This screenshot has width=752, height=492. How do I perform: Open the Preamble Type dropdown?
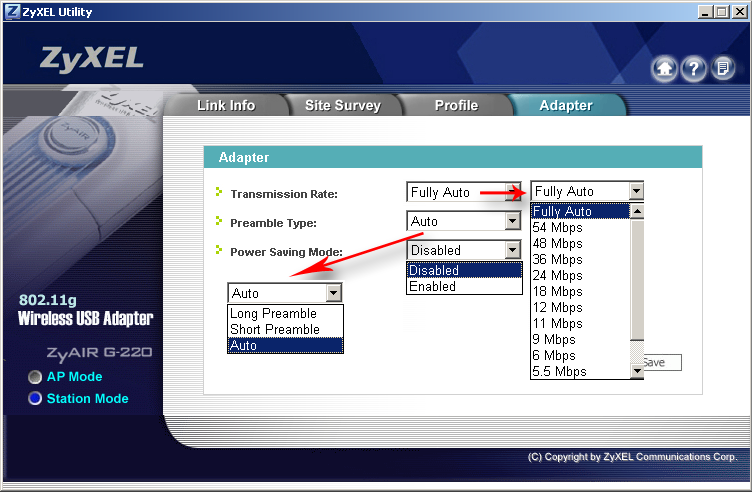point(463,221)
